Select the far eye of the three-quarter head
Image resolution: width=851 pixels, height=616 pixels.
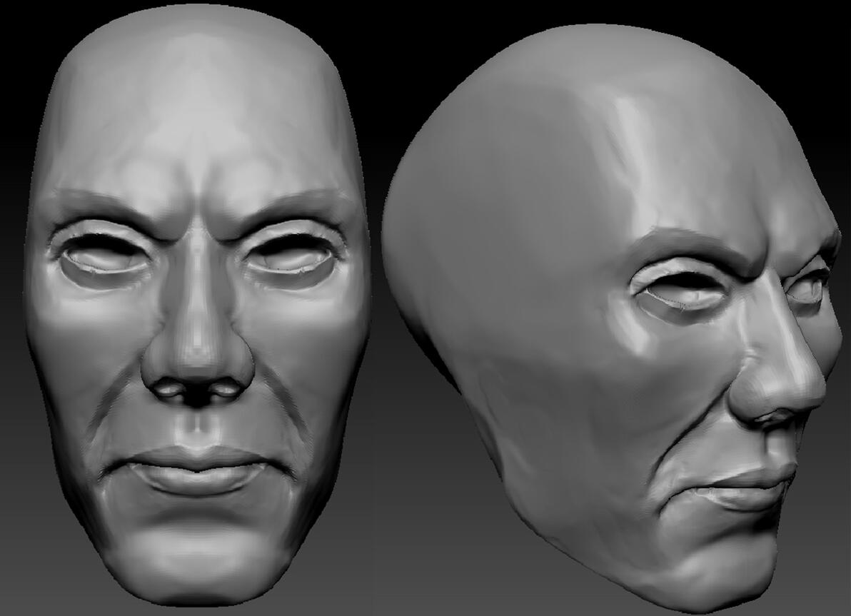click(x=809, y=286)
